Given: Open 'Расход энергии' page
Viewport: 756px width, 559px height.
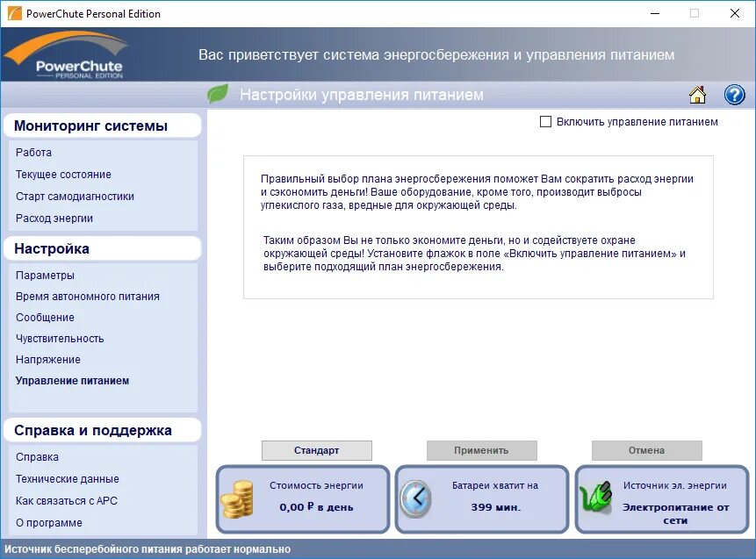Looking at the screenshot, I should (54, 219).
